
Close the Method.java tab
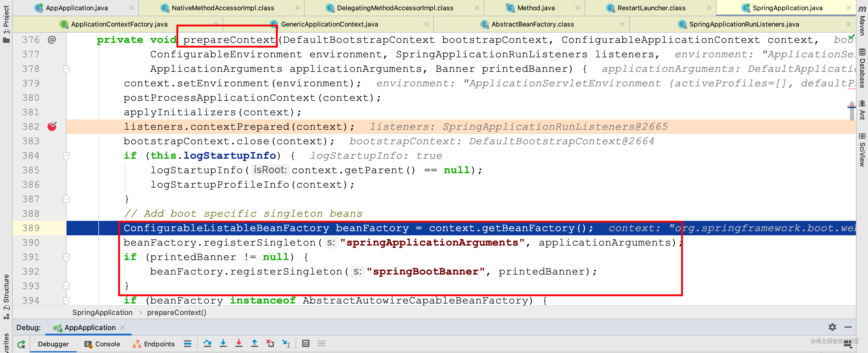(x=578, y=8)
